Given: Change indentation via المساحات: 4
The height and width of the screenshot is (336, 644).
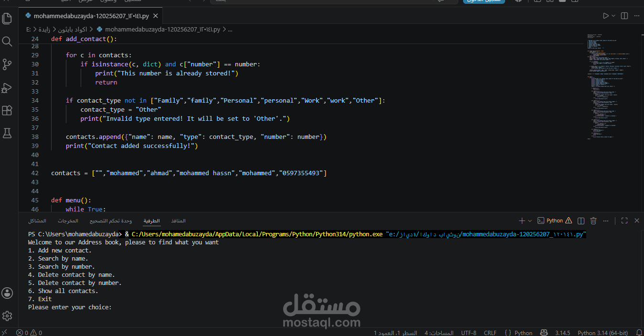Looking at the screenshot, I should (439, 333).
